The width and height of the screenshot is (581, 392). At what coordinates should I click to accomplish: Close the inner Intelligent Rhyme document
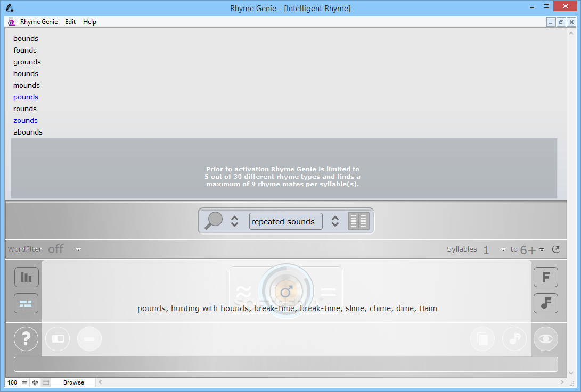(571, 22)
